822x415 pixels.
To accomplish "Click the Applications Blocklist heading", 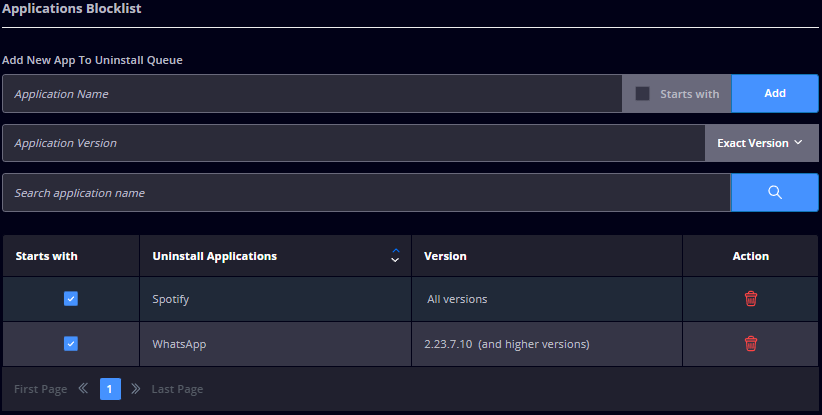I will coord(72,8).
